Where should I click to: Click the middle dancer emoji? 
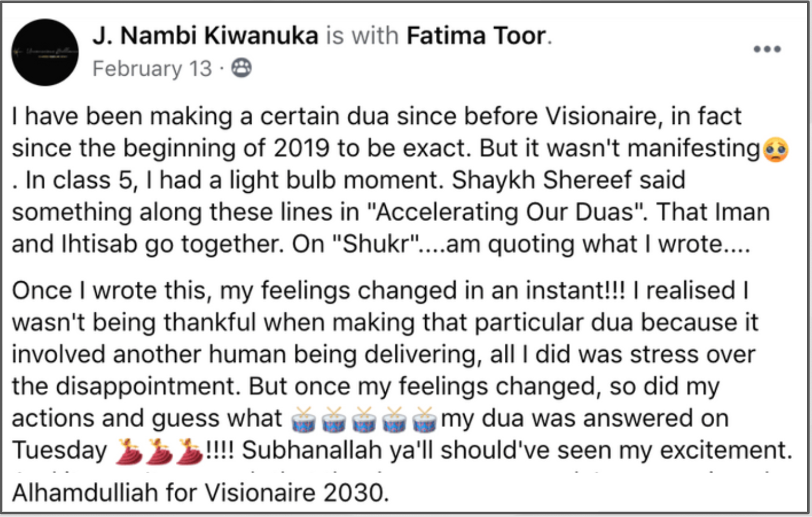coord(159,451)
